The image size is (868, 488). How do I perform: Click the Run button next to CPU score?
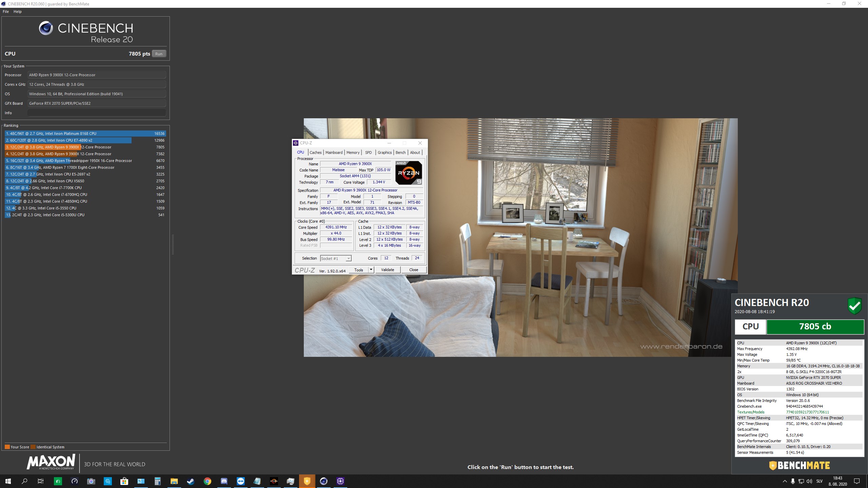159,54
